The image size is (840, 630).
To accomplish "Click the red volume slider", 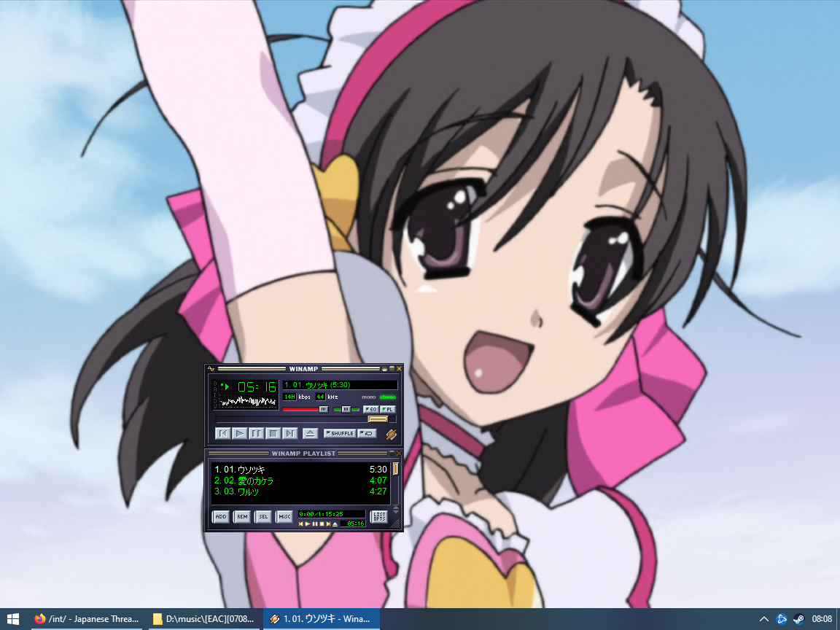I will pyautogui.click(x=305, y=409).
